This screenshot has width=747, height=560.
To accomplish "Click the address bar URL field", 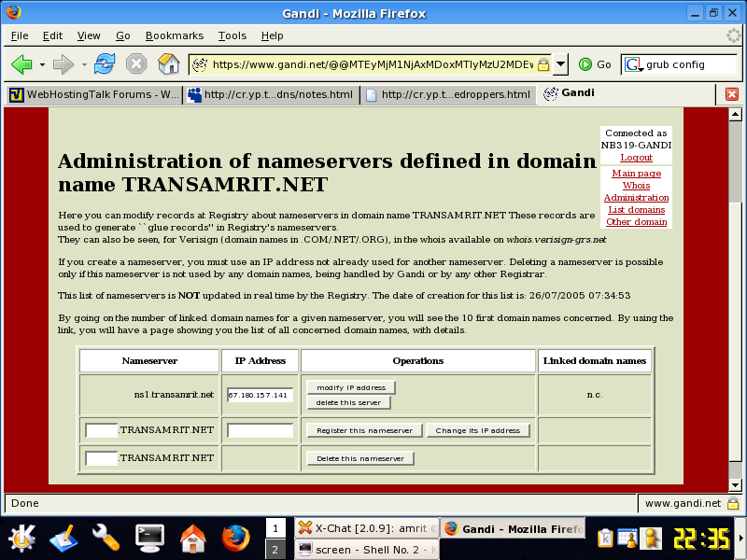I will (x=372, y=64).
